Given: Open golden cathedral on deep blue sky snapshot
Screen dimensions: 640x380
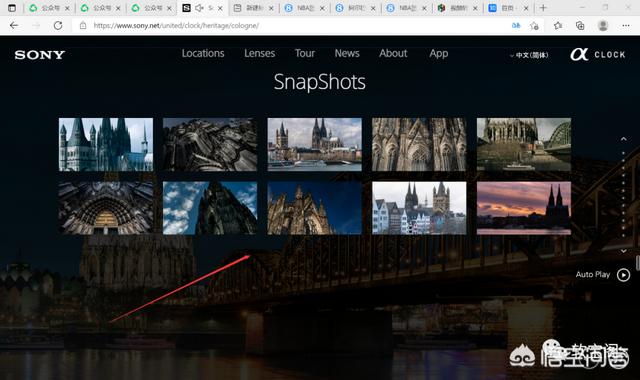Looking at the screenshot, I should coord(315,208).
